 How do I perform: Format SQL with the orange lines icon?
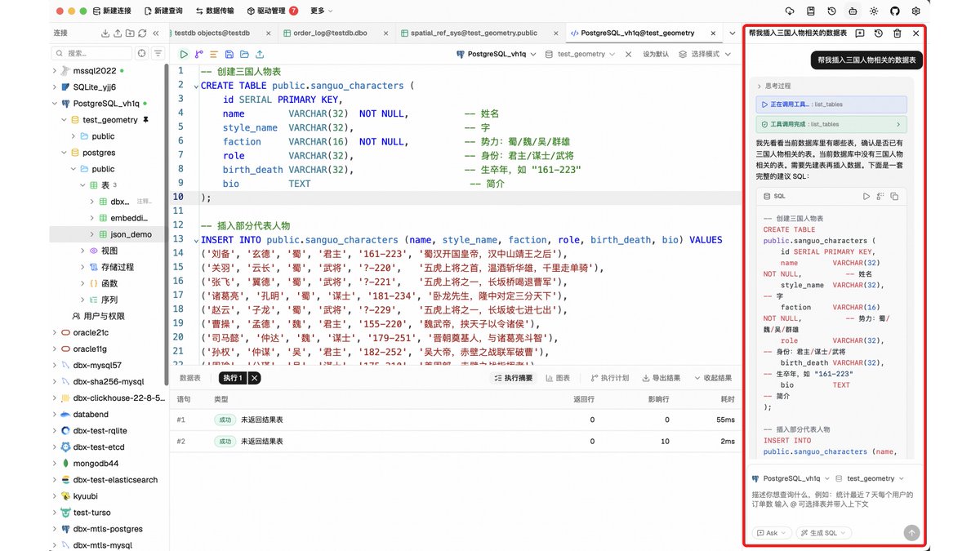pos(214,54)
